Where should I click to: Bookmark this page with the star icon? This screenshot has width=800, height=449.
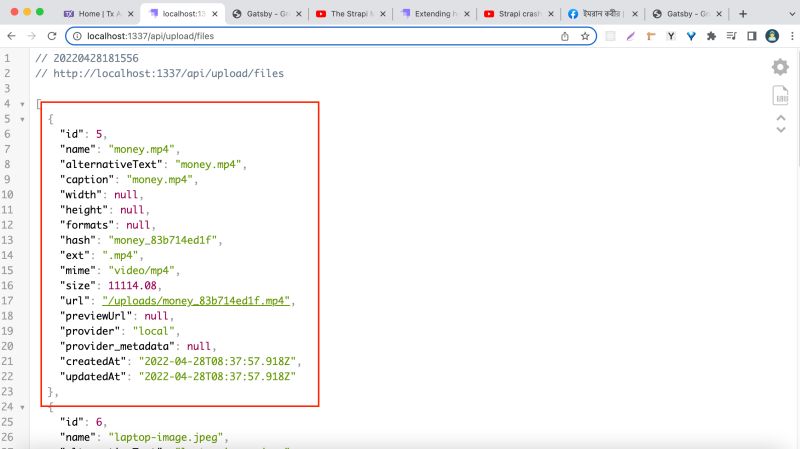pyautogui.click(x=585, y=36)
